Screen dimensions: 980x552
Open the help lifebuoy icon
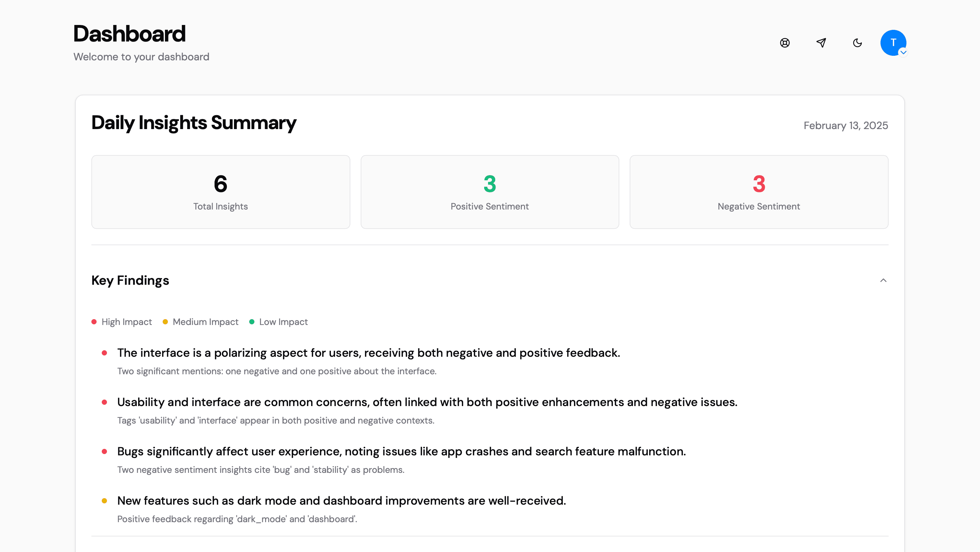pos(785,42)
